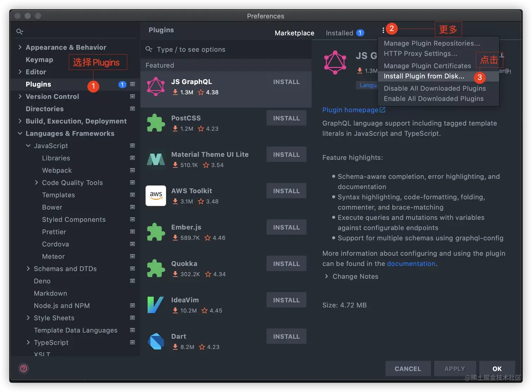Choose Manage Plugin Certificates menu item

438,66
